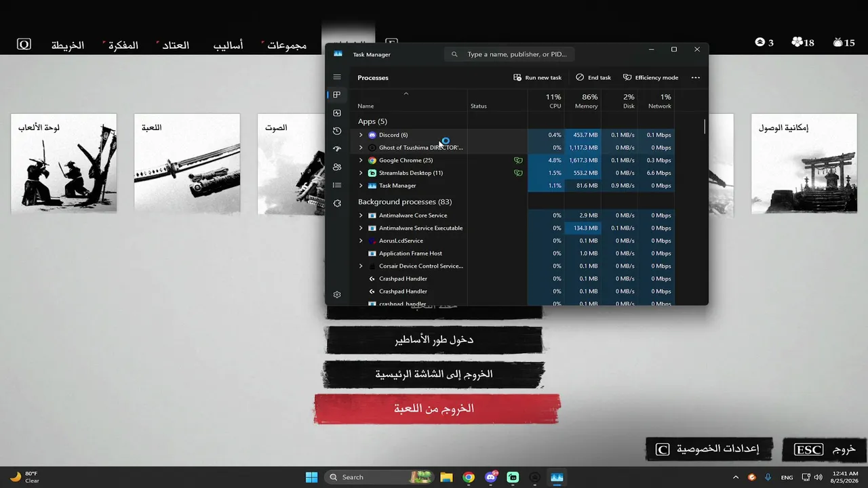Click Streamlabs row's efficiency mode leaf icon
Image resolution: width=868 pixels, height=488 pixels.
click(518, 173)
